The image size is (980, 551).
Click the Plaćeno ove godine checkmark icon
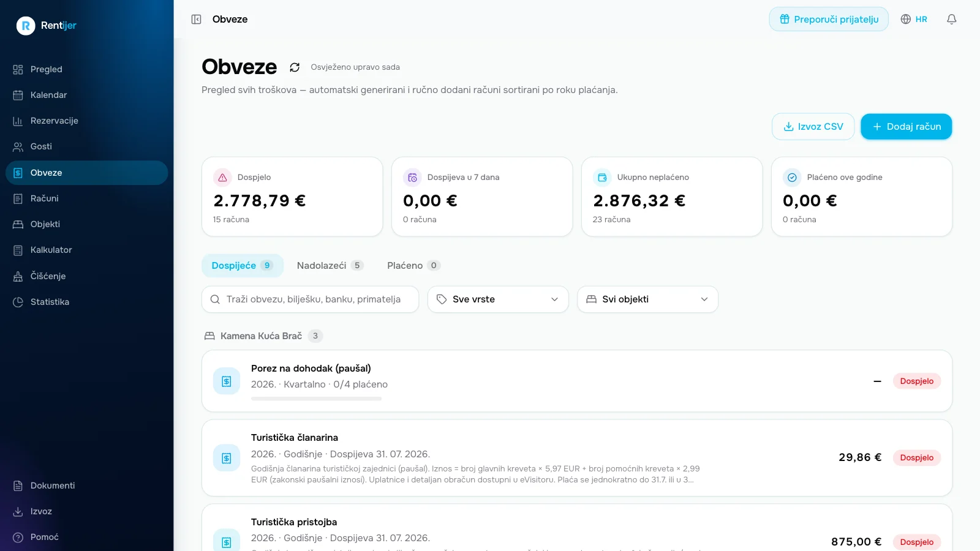[792, 178]
